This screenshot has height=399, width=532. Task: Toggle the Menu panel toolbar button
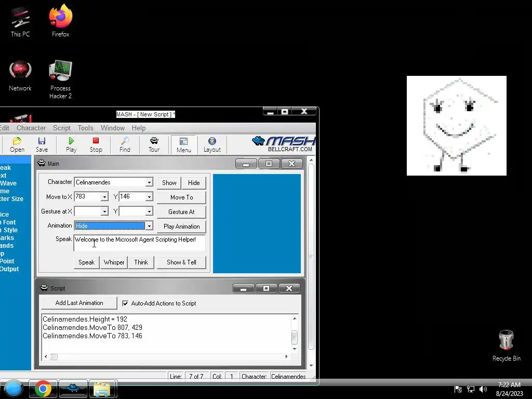tap(184, 144)
